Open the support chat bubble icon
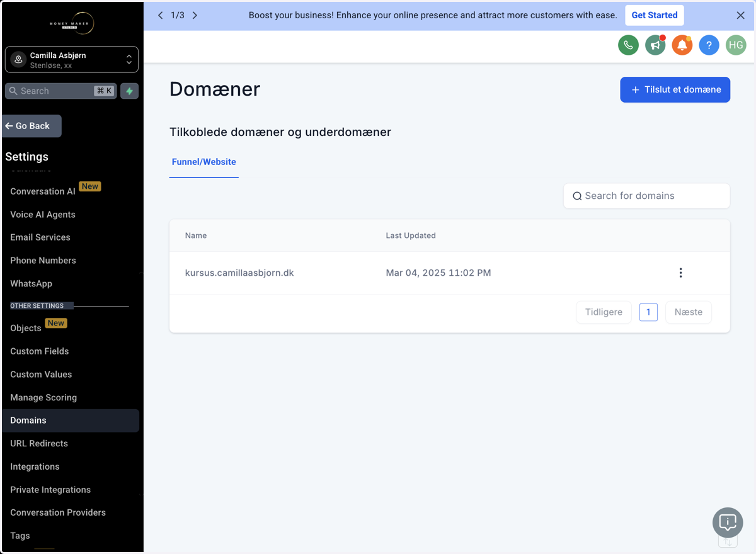 pyautogui.click(x=728, y=523)
